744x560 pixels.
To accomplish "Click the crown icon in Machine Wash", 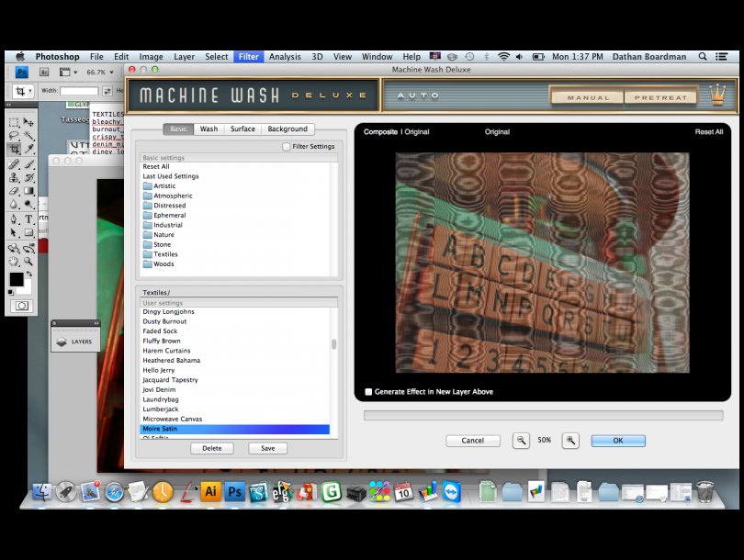I will pos(717,95).
